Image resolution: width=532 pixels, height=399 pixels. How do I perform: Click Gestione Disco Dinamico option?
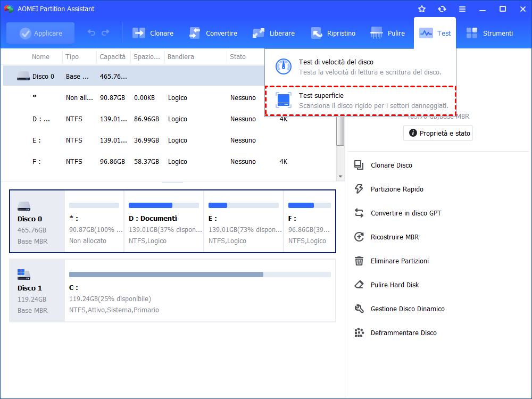click(408, 309)
